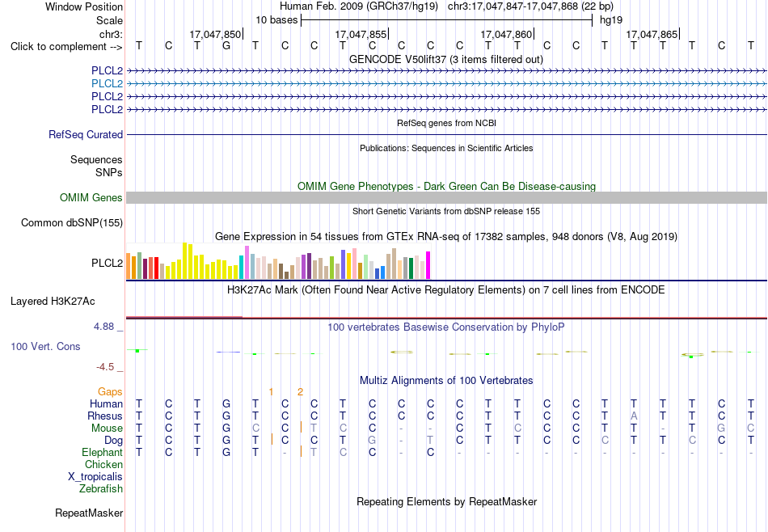Click the orange gap marker '1'
The height and width of the screenshot is (532, 768).
tap(271, 392)
